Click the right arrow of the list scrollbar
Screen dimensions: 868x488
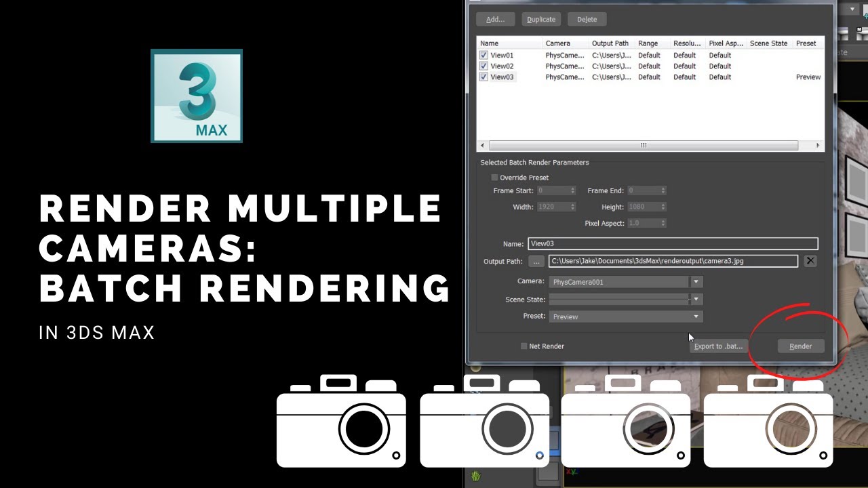[818, 145]
